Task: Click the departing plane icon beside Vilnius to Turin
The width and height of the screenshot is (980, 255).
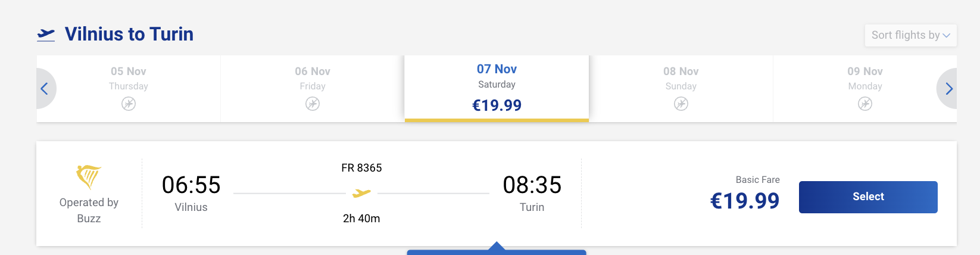Action: [x=46, y=35]
